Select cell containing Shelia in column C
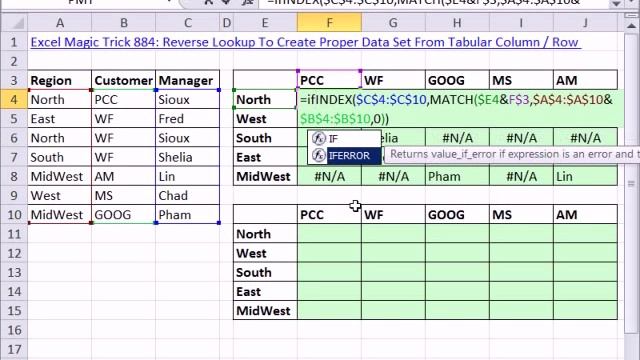Viewport: 640px width, 360px height. pos(187,157)
